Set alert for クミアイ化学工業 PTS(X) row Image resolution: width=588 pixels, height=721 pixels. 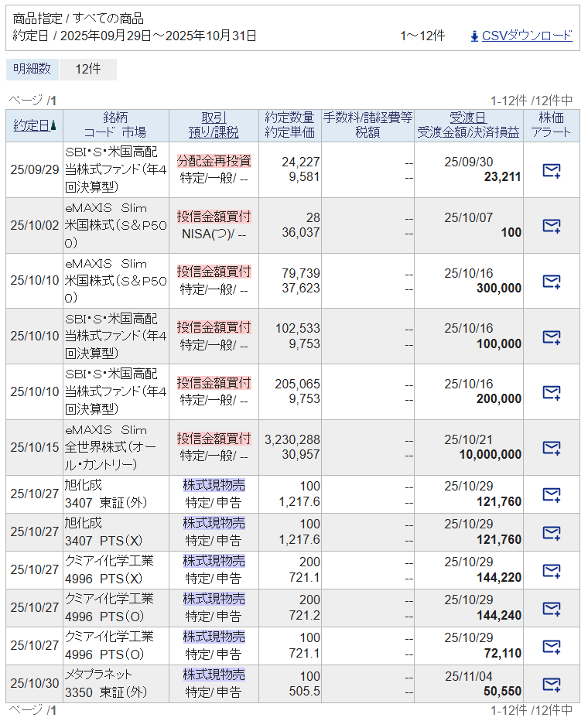tap(551, 570)
